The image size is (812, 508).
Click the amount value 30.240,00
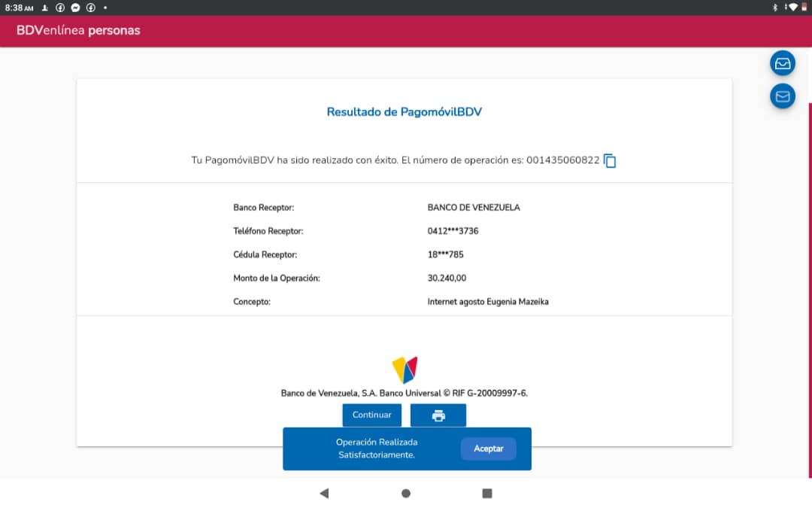pos(447,278)
